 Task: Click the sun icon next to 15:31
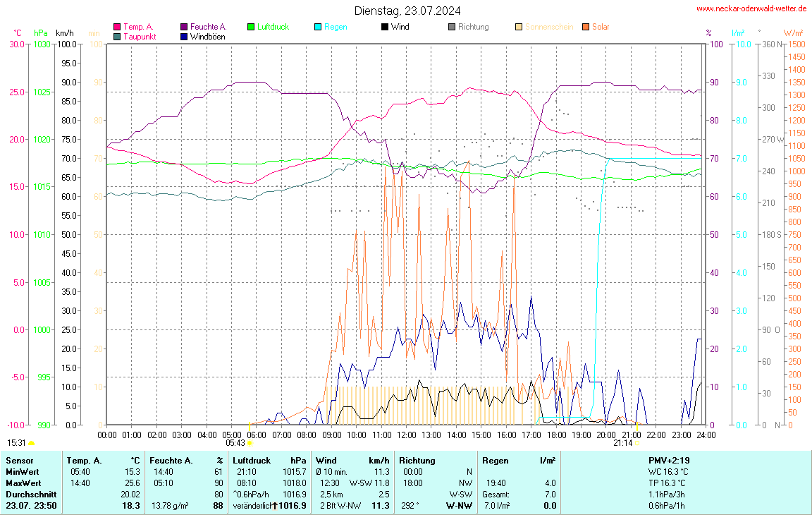[31, 443]
